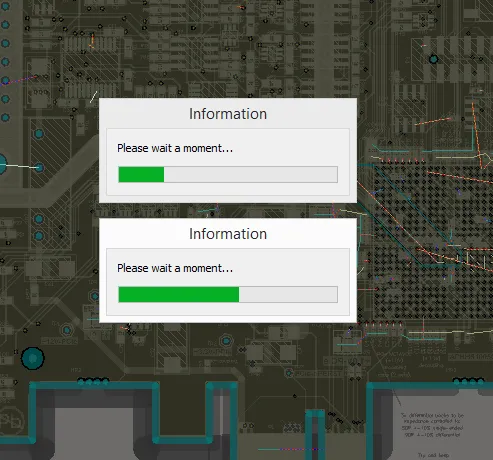Click the unfilled track of the upper progress bar
The width and height of the screenshot is (493, 460).
(251, 174)
